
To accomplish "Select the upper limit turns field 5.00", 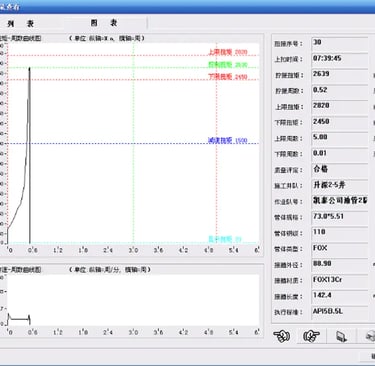I will pyautogui.click(x=340, y=138).
